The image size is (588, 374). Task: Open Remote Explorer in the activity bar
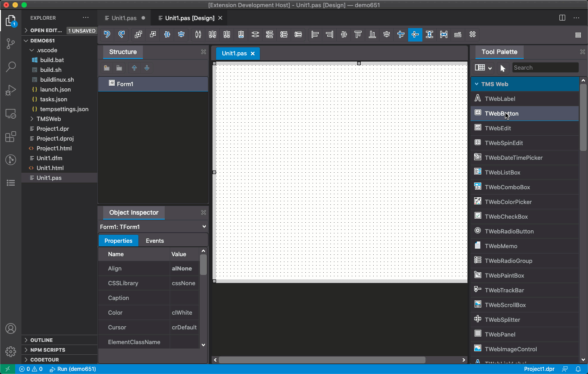point(11,114)
